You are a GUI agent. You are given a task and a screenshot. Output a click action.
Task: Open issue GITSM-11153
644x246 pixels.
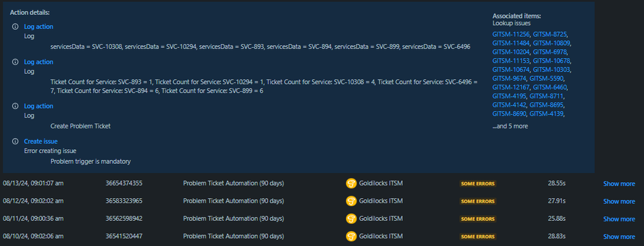point(511,61)
